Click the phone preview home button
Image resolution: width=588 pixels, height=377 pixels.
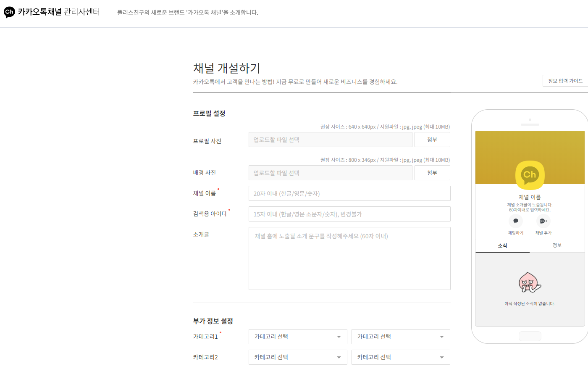click(530, 336)
